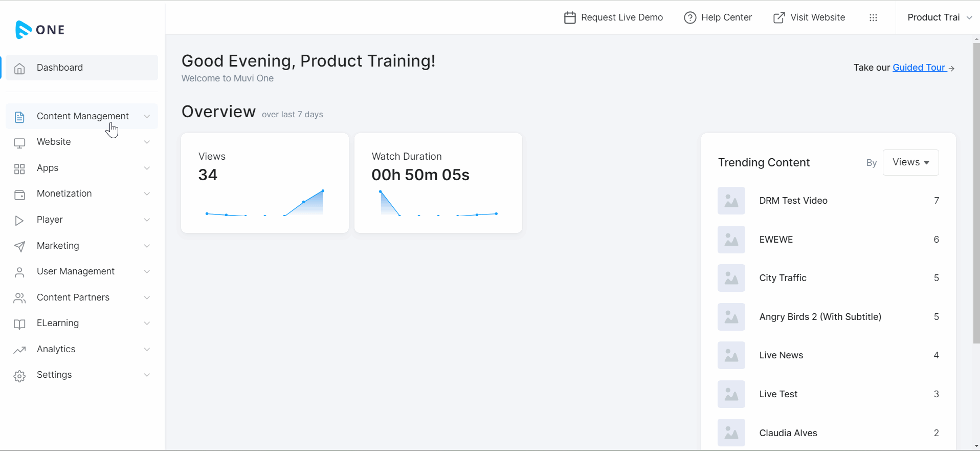This screenshot has height=451, width=980.
Task: Click the ELearning book icon
Action: (x=19, y=324)
